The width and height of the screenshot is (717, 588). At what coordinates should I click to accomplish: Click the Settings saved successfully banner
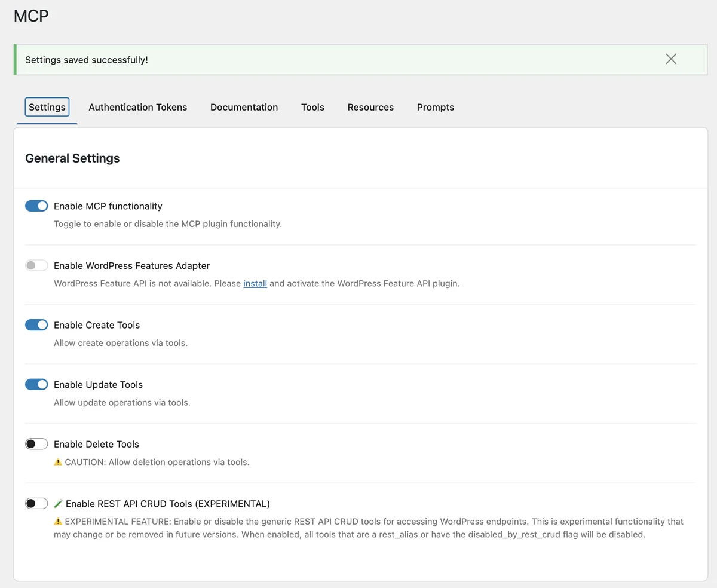pos(87,60)
